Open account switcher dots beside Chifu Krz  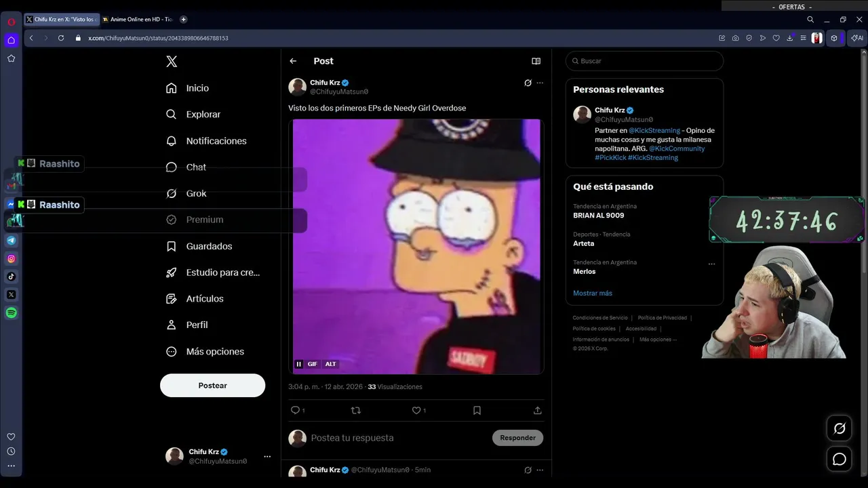(267, 457)
